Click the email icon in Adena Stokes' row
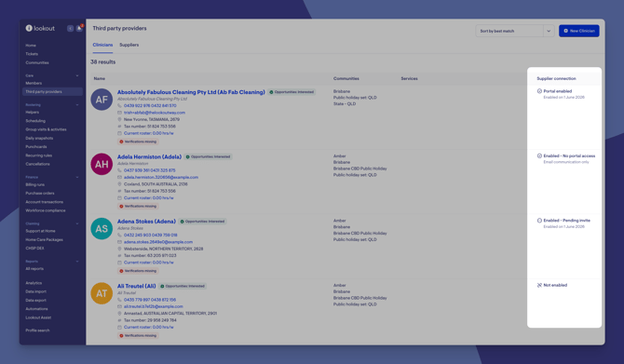 point(119,242)
